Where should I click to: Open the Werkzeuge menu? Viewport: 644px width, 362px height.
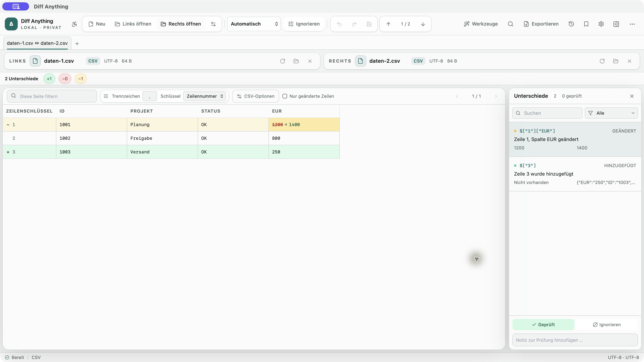[481, 24]
